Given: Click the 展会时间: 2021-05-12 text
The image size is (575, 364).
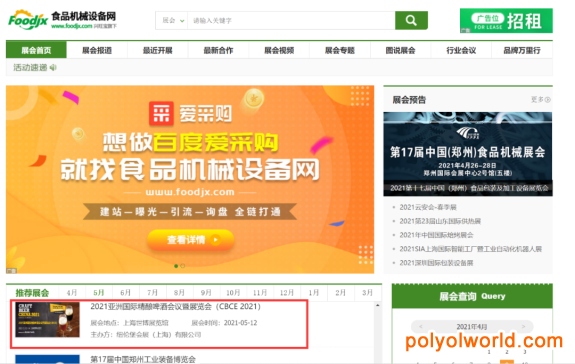Looking at the screenshot, I should (224, 323).
